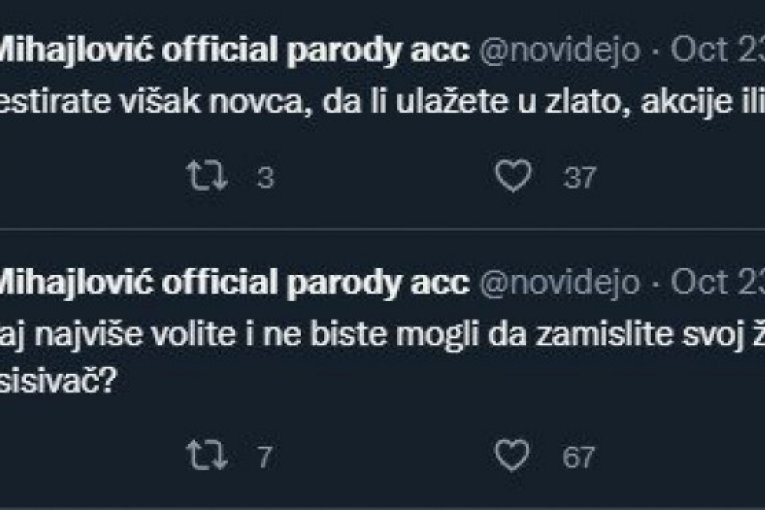Click the like count 37
The width and height of the screenshot is (765, 510).
click(x=578, y=178)
